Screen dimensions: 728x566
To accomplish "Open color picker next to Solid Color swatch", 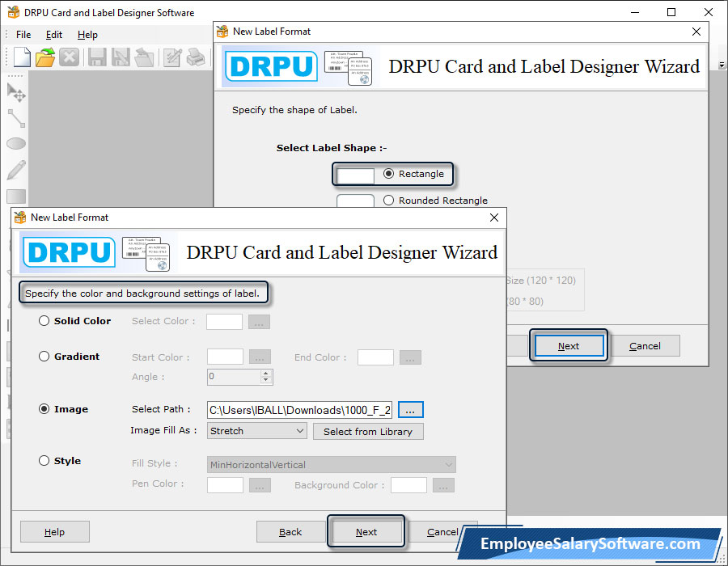I will pos(259,322).
